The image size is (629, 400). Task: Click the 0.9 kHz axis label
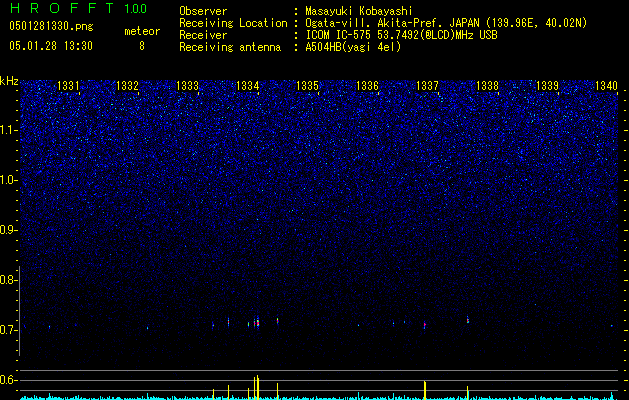tap(7, 230)
